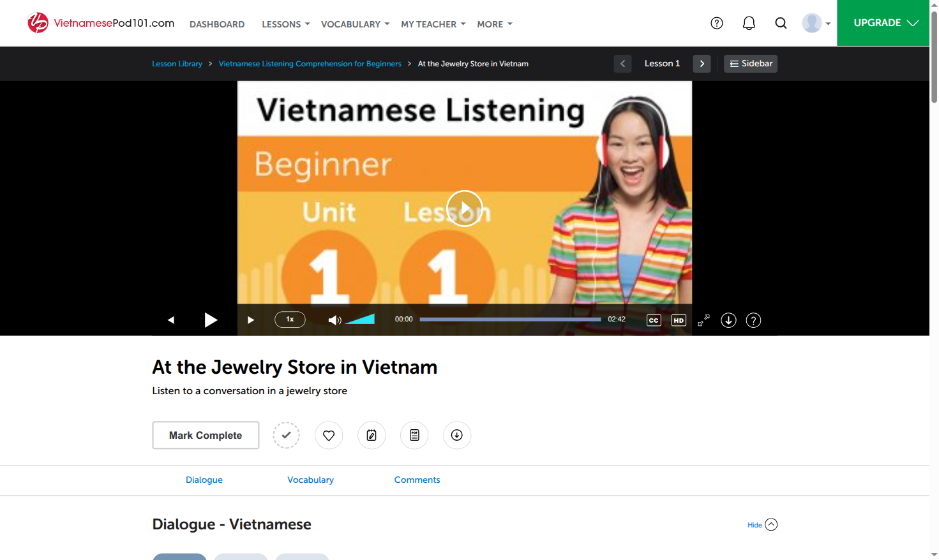This screenshot has width=939, height=560.
Task: Expand the MY TEACHER menu
Action: [433, 24]
